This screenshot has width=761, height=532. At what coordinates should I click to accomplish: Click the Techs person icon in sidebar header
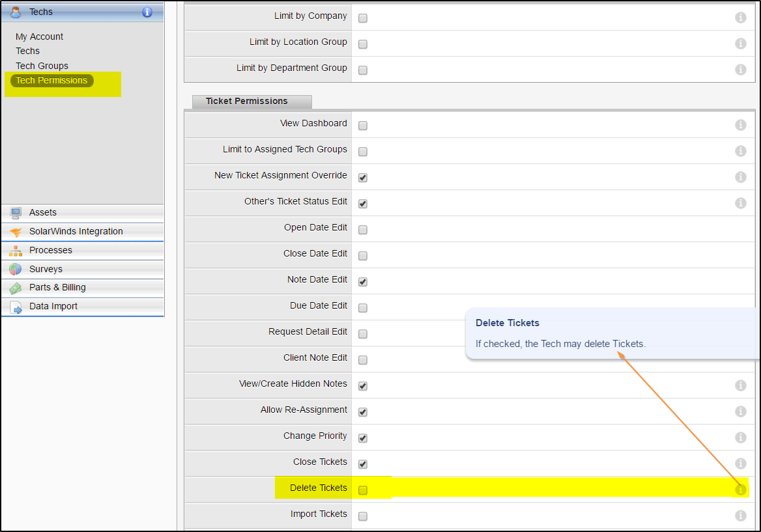pos(16,12)
